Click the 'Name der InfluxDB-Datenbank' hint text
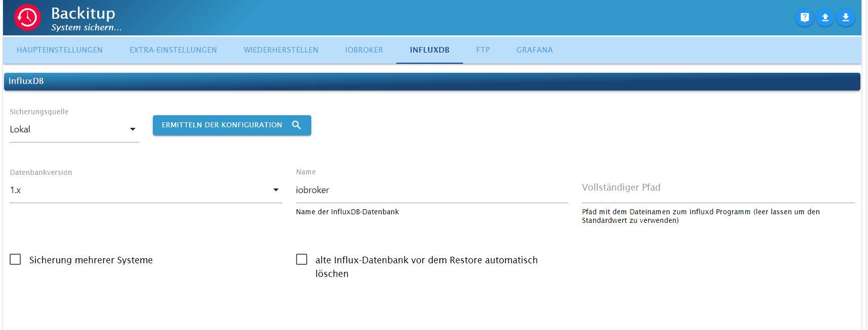The image size is (868, 330). coord(347,212)
